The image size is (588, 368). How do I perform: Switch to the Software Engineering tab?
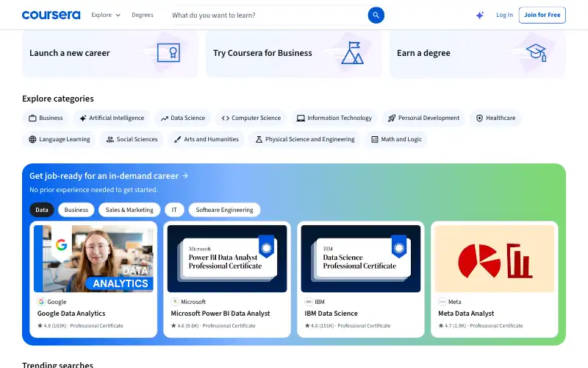point(224,210)
